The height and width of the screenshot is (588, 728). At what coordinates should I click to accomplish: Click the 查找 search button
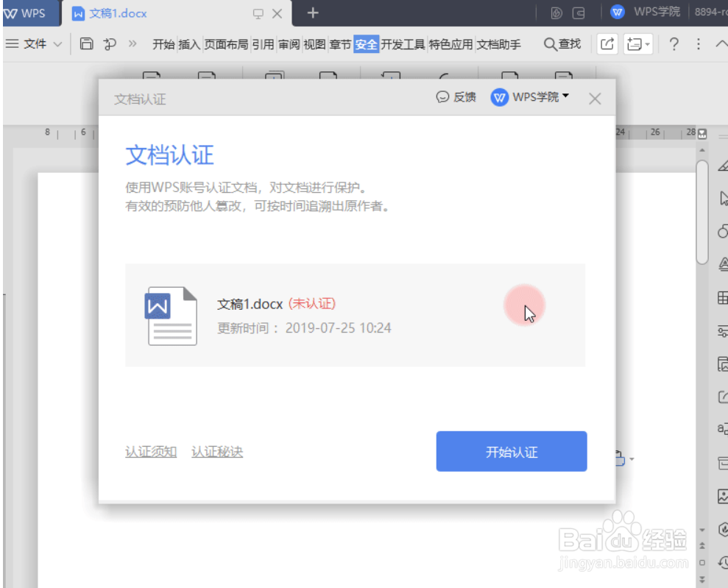tap(562, 44)
